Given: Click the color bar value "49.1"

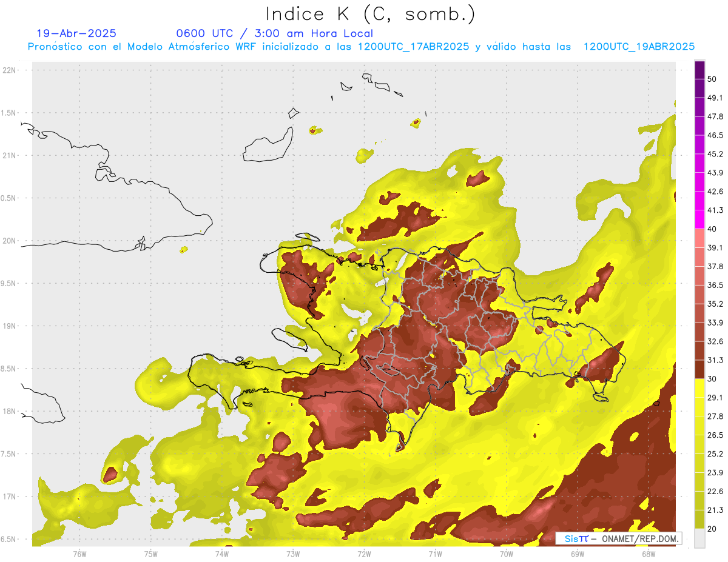Looking at the screenshot, I should [x=715, y=98].
